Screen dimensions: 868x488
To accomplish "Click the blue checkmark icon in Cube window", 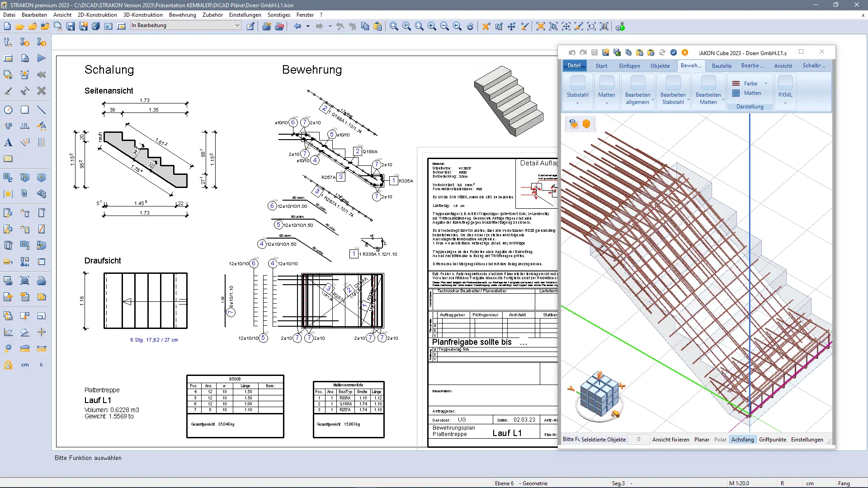I will 674,53.
